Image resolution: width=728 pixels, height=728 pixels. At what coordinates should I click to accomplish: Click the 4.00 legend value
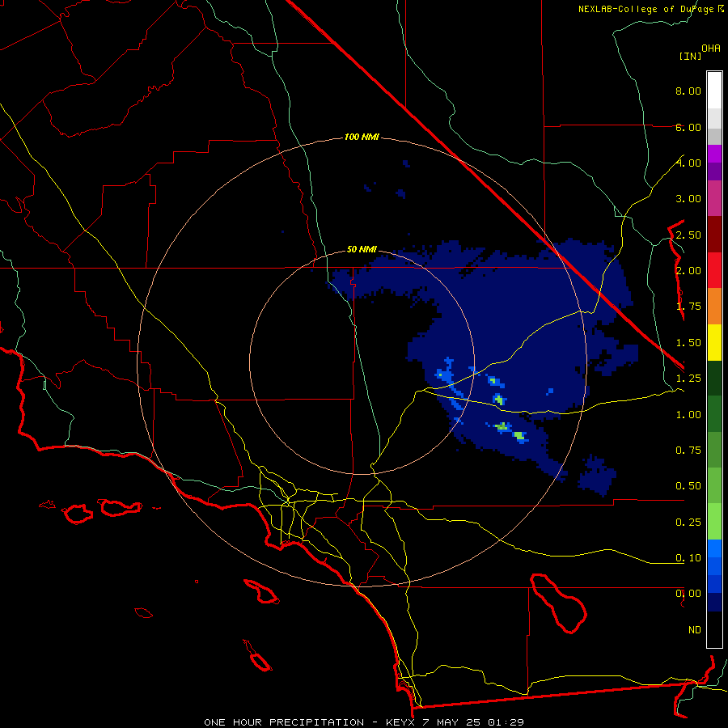[x=688, y=163]
